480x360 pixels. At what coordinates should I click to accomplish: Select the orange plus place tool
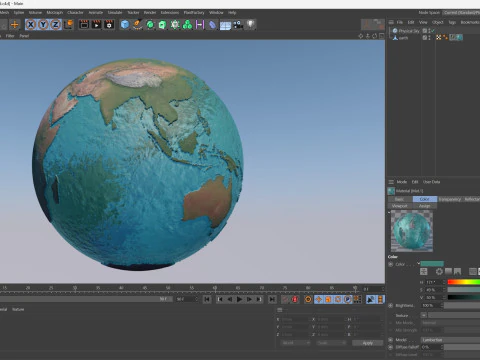click(14, 25)
